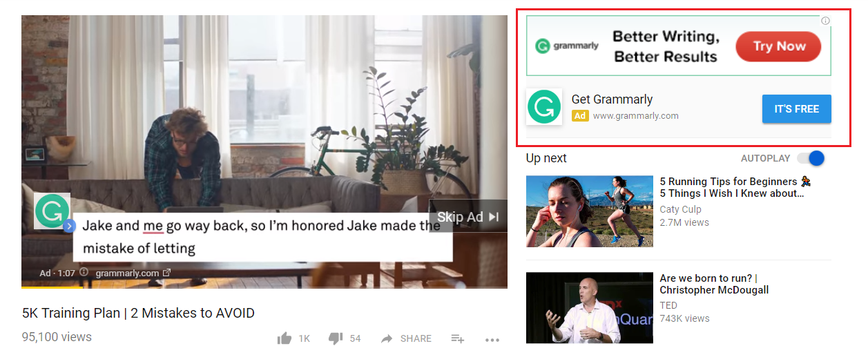Open the three-dot more actions menu
The width and height of the screenshot is (868, 346).
point(492,339)
